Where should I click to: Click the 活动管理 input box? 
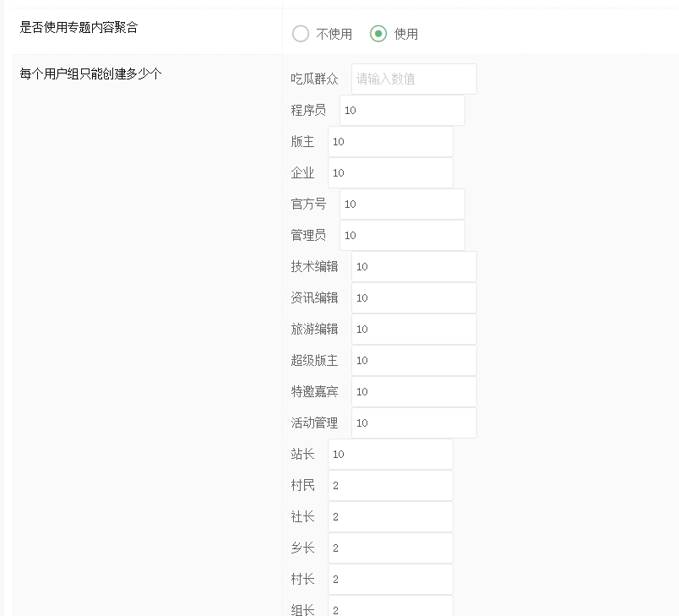click(414, 423)
